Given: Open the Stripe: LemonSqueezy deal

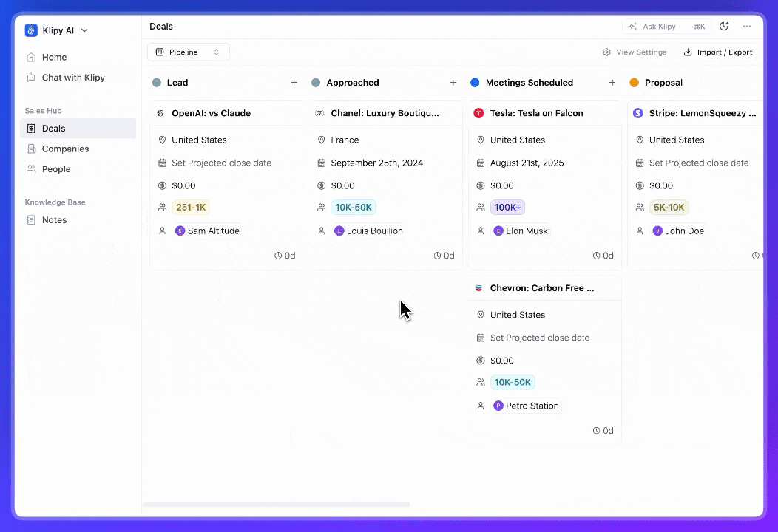Looking at the screenshot, I should click(x=703, y=113).
